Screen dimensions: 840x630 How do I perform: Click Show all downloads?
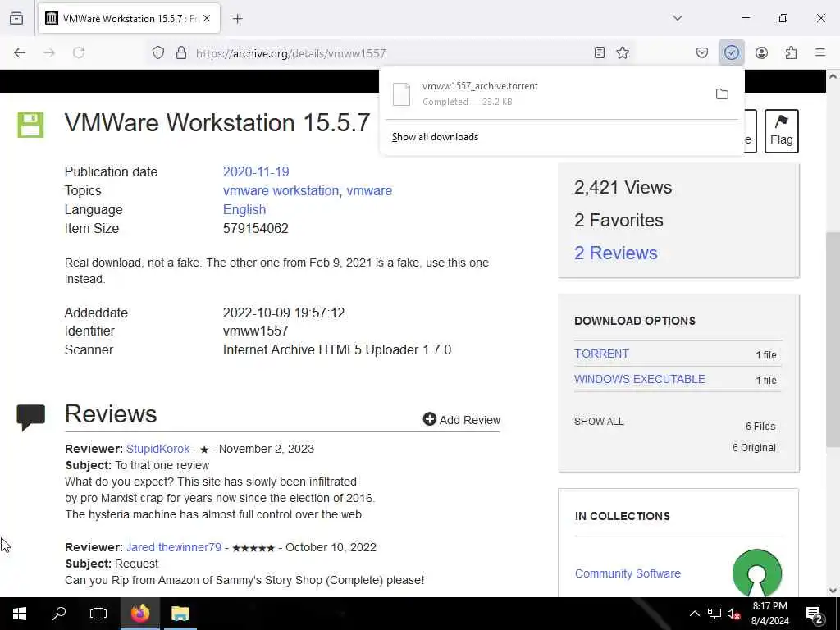pyautogui.click(x=435, y=137)
